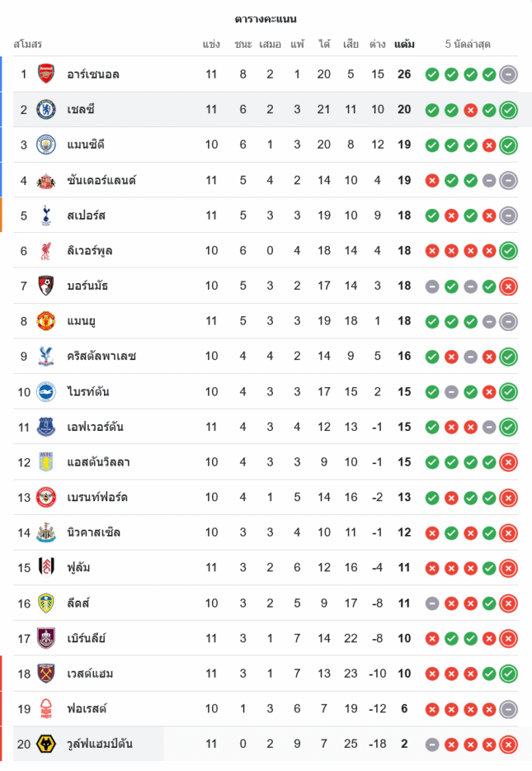The width and height of the screenshot is (532, 771).
Task: Open team page for เบรนท์ฟอร์ด
Action: coord(97,497)
